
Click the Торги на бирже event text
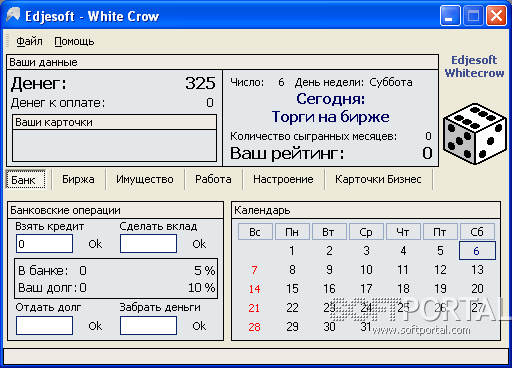coord(330,117)
